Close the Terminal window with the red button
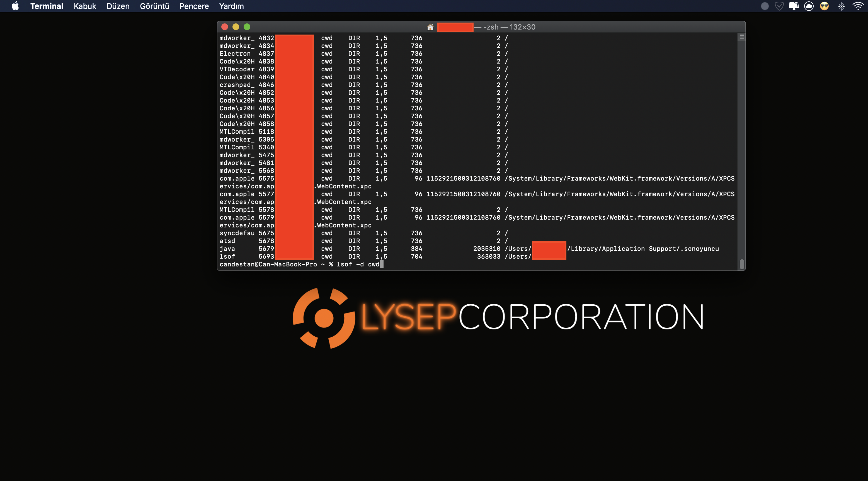Viewport: 868px width, 481px height. [x=225, y=26]
